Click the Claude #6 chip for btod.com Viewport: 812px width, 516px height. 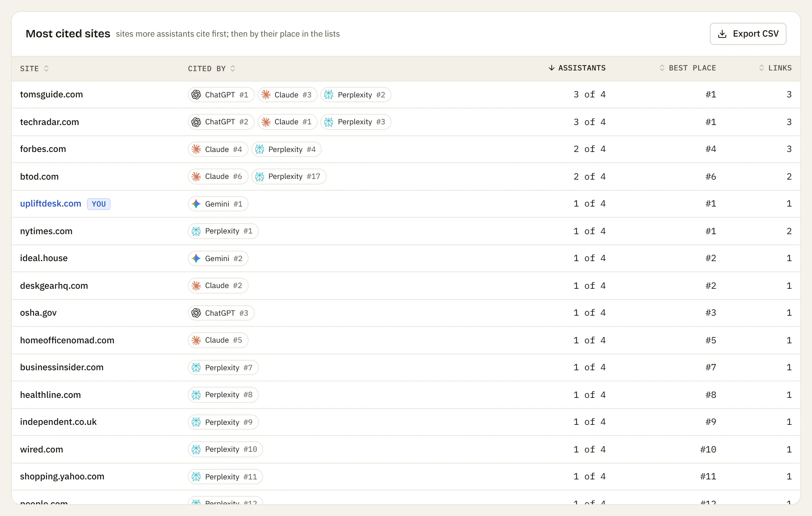218,176
